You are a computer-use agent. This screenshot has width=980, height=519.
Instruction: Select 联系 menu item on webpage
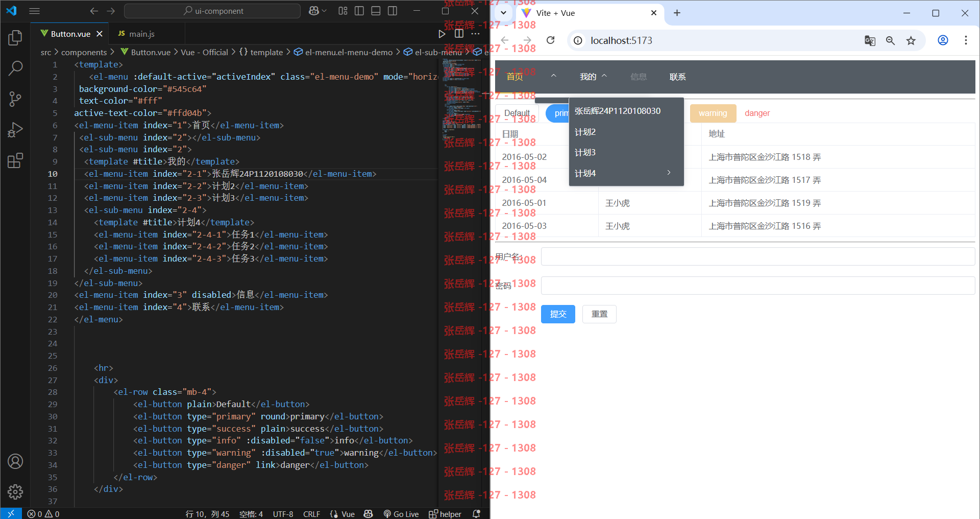point(677,77)
